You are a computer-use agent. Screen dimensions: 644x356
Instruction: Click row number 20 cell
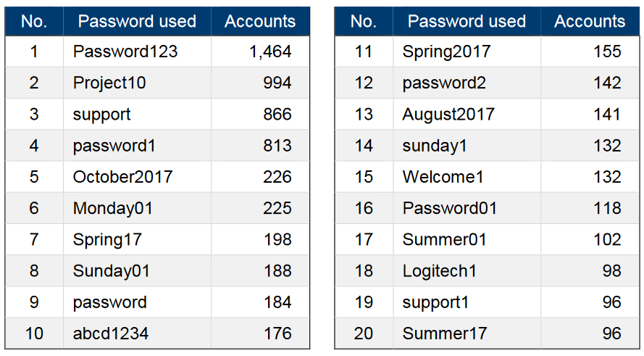[364, 334]
